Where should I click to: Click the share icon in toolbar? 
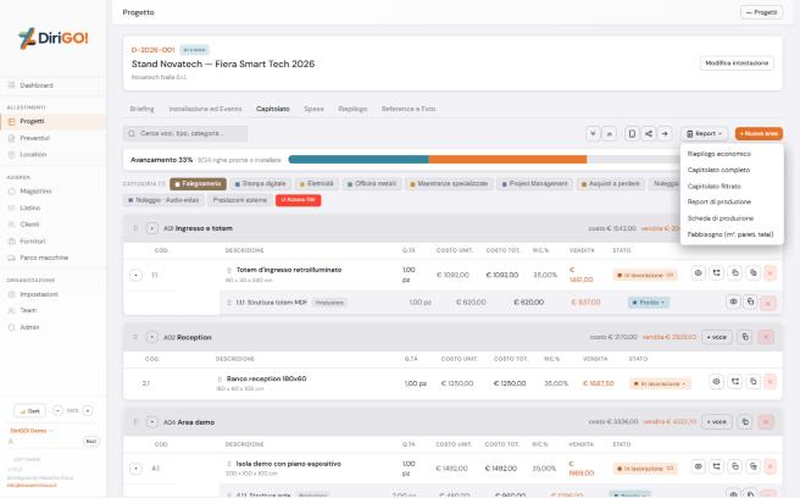[x=648, y=134]
